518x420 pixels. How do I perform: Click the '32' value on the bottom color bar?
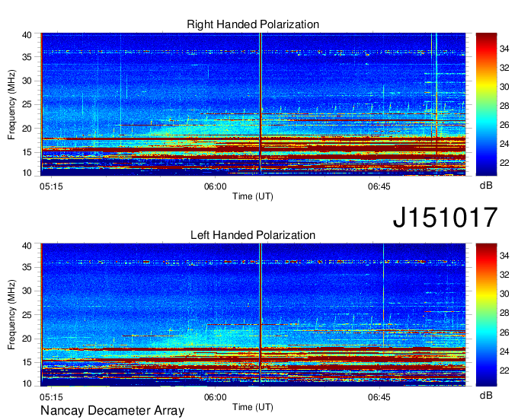pos(504,275)
